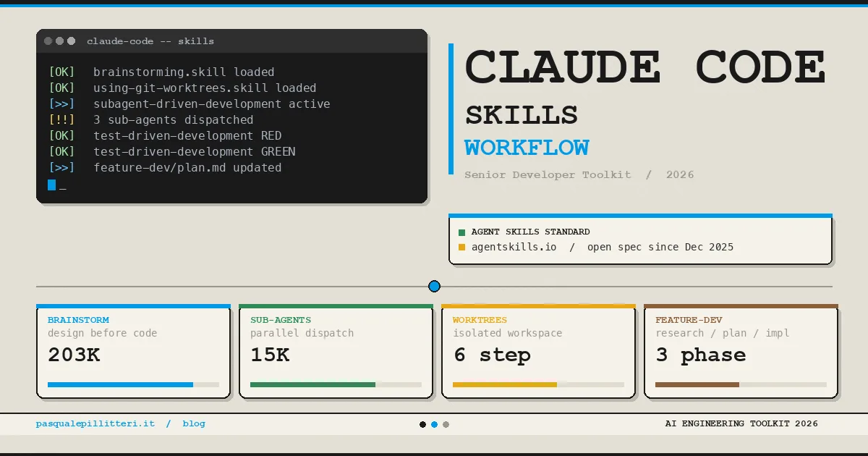Click AGENT SKILLS STANDARD label
The height and width of the screenshot is (456, 868).
[530, 232]
